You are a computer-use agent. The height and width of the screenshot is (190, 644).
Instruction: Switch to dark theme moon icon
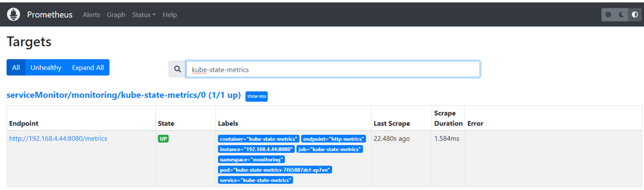(x=622, y=15)
